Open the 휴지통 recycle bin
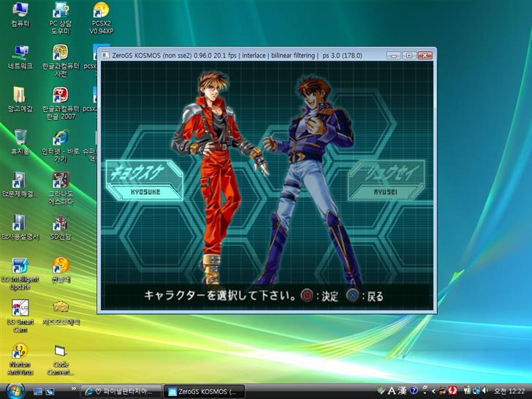Image resolution: width=532 pixels, height=399 pixels. coord(20,142)
